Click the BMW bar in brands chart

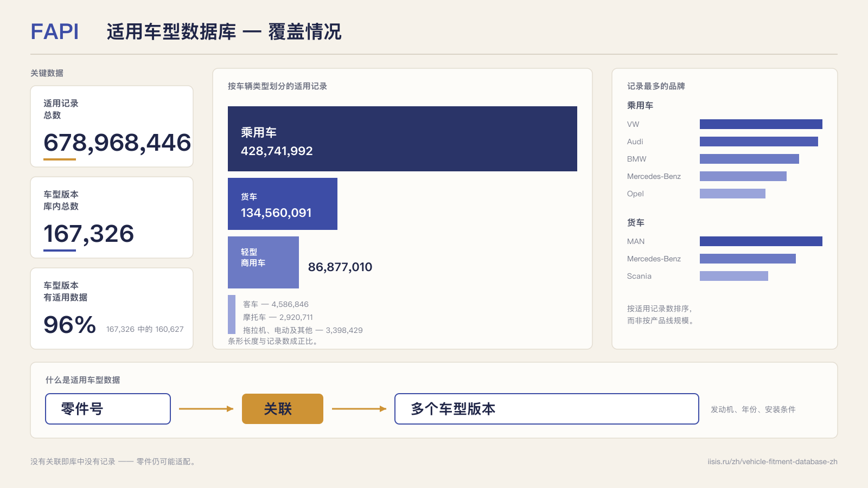tap(749, 159)
